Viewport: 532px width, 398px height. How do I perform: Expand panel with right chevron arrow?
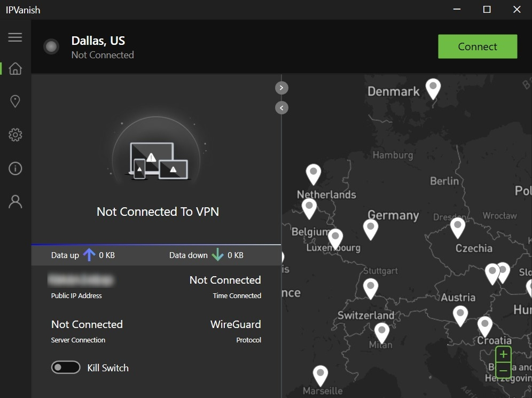click(x=281, y=88)
